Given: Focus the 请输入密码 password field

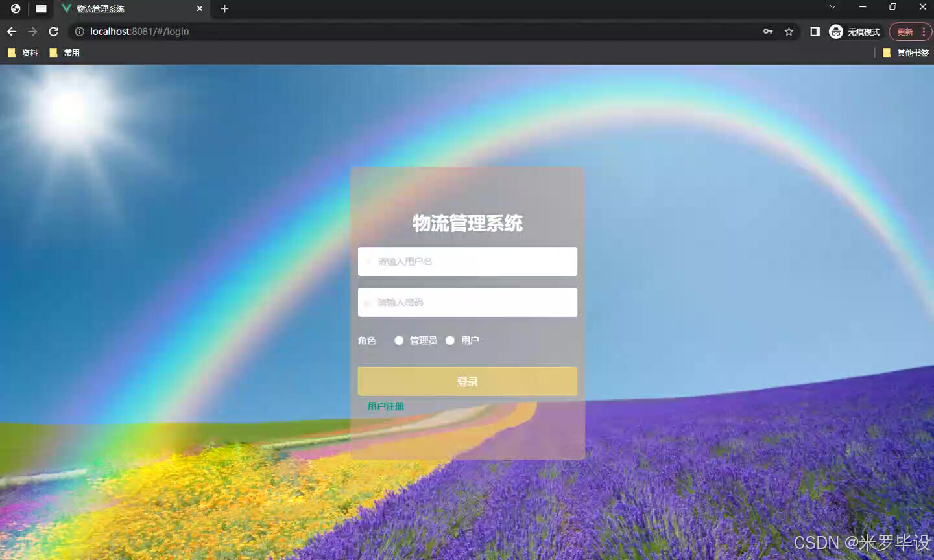Looking at the screenshot, I should pyautogui.click(x=468, y=302).
